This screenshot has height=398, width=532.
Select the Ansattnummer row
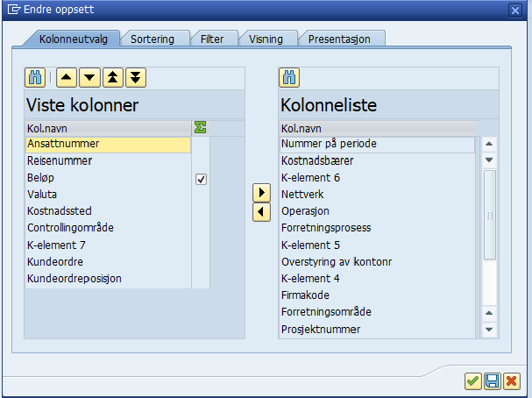coord(108,144)
